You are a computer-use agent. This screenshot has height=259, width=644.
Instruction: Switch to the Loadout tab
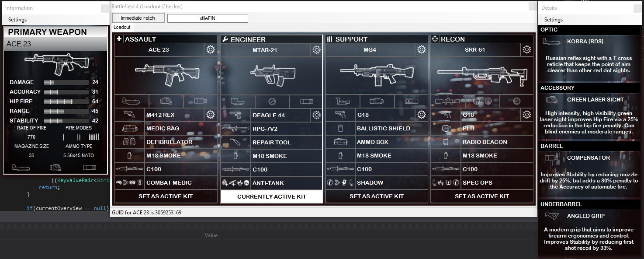pyautogui.click(x=122, y=27)
